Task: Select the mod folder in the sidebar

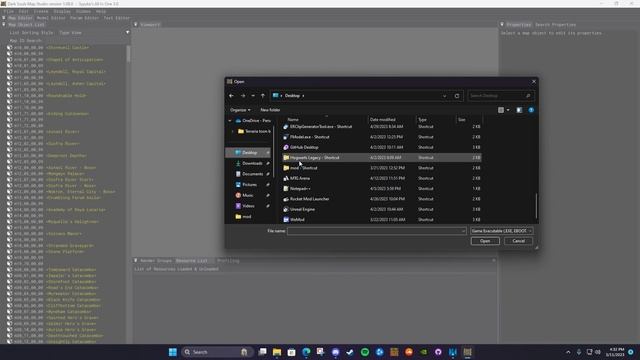Action: pyautogui.click(x=247, y=217)
